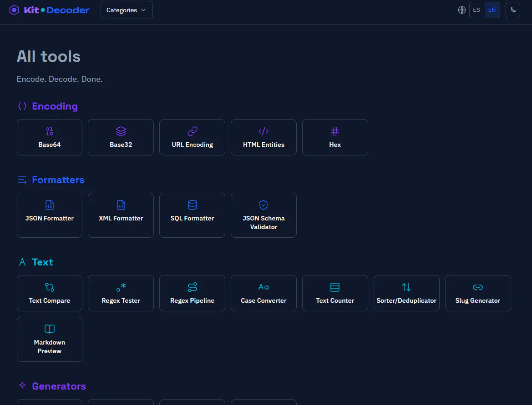Open JSON Formatter label
Image resolution: width=532 pixels, height=405 pixels.
pyautogui.click(x=50, y=219)
